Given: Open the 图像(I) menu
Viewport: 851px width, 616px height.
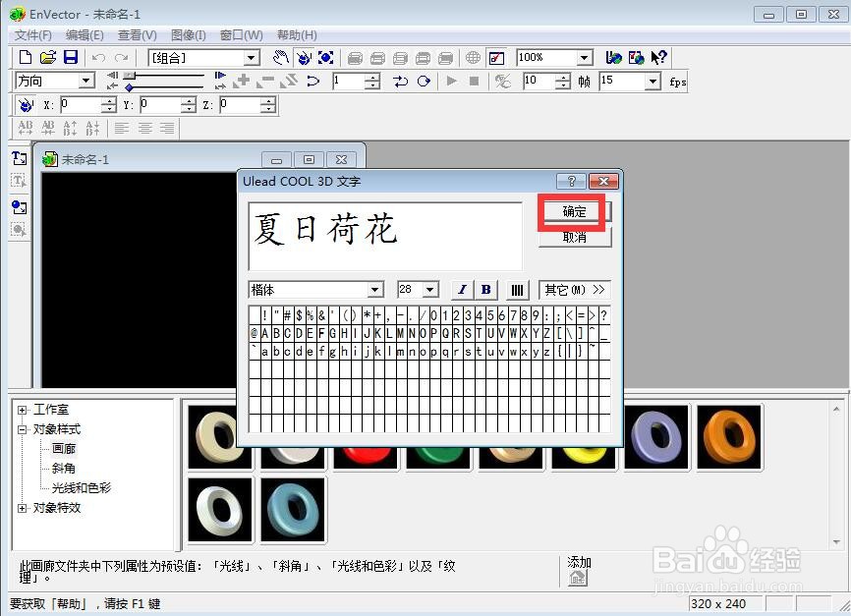Looking at the screenshot, I should 189,35.
